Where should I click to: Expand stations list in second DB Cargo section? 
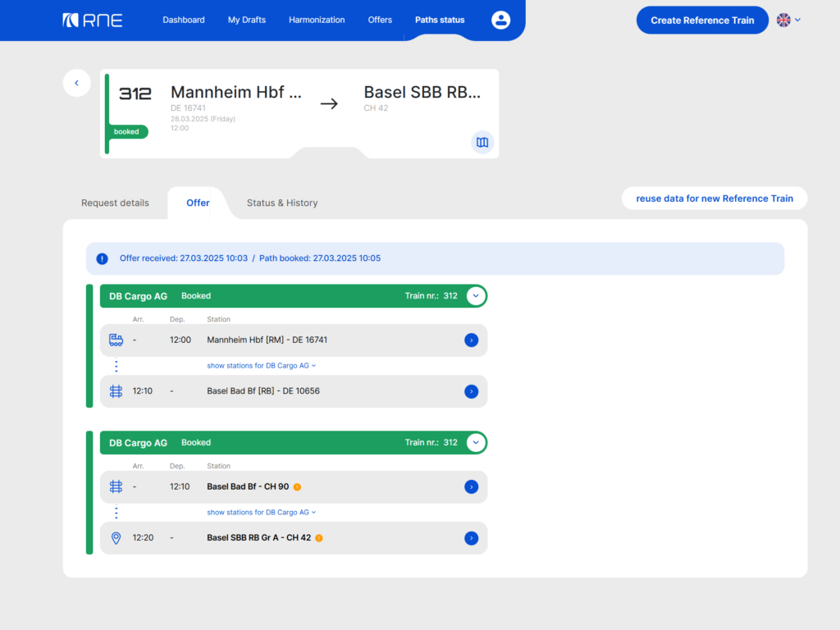pyautogui.click(x=261, y=513)
